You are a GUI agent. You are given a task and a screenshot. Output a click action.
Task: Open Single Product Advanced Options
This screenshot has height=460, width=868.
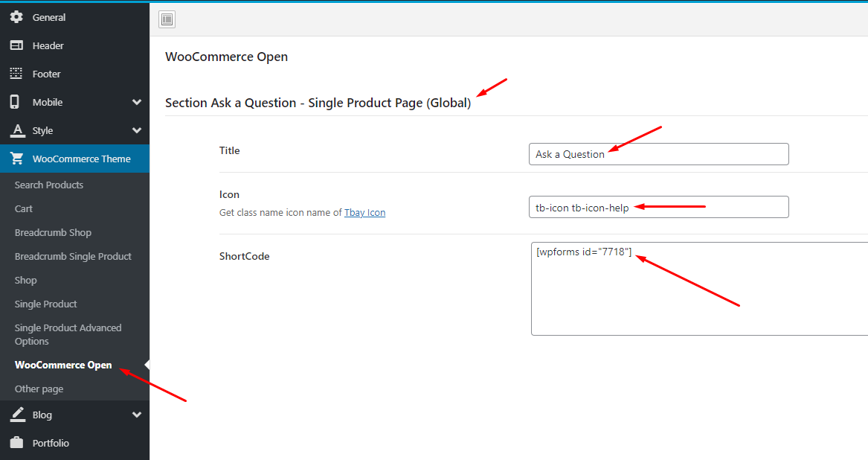[x=68, y=334]
